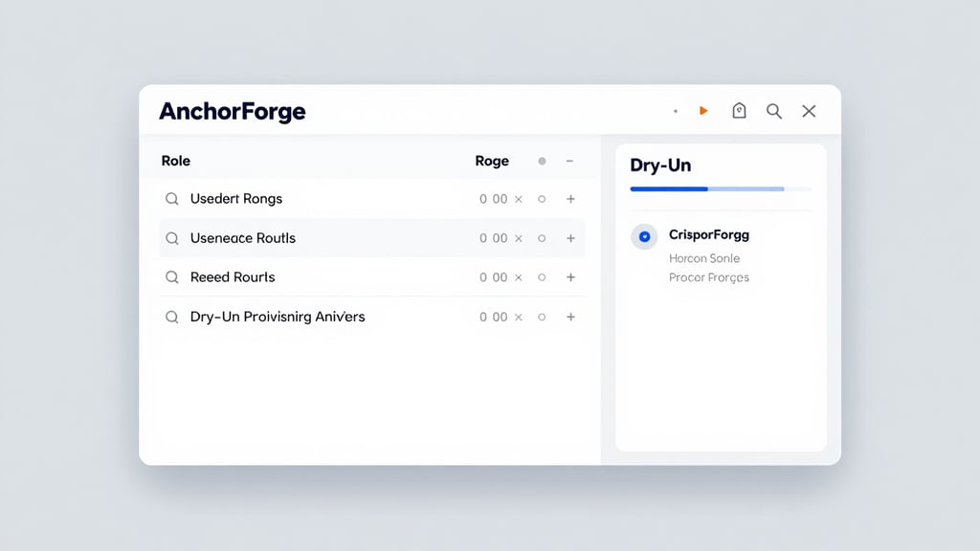Click the Dry-Un panel title

[x=660, y=165]
